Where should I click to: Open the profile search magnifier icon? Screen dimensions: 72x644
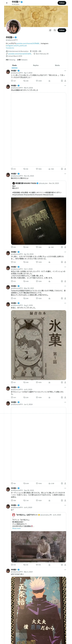[x=55, y=30]
